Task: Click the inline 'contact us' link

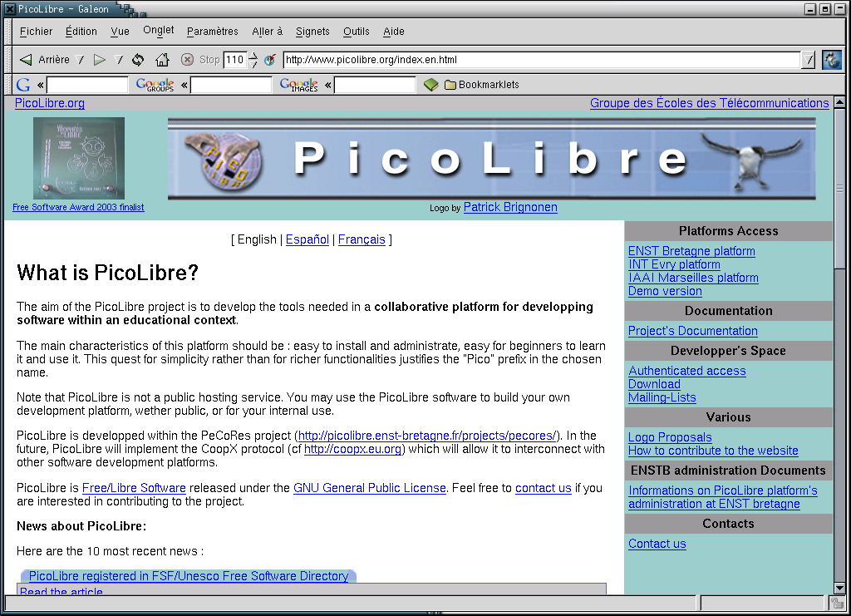Action: [544, 489]
